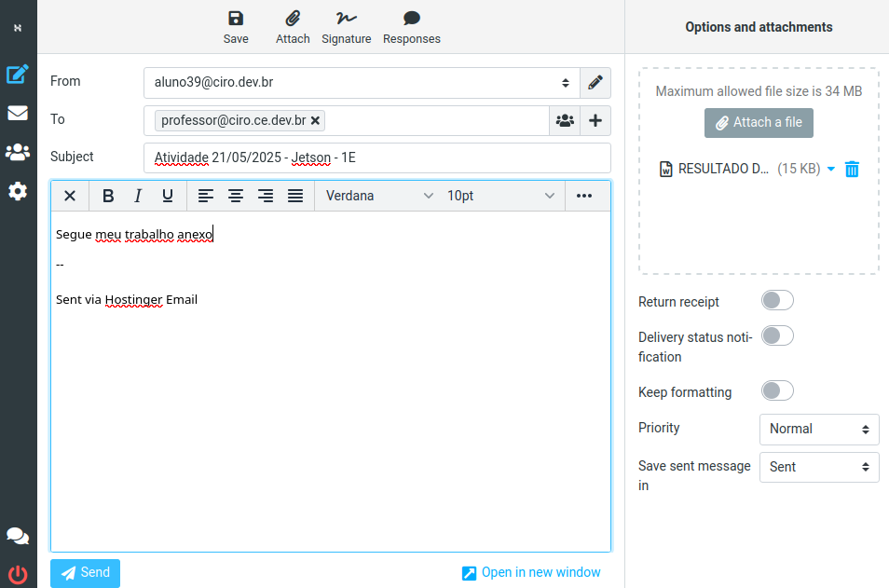Open the 10pt font size dropdown
The width and height of the screenshot is (889, 588).
(x=500, y=196)
